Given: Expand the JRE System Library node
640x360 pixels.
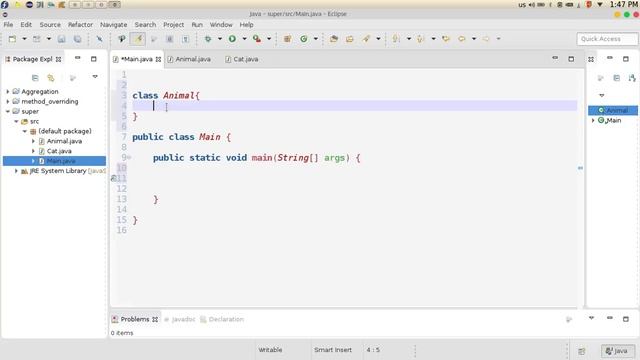Looking at the screenshot, I should (16, 171).
